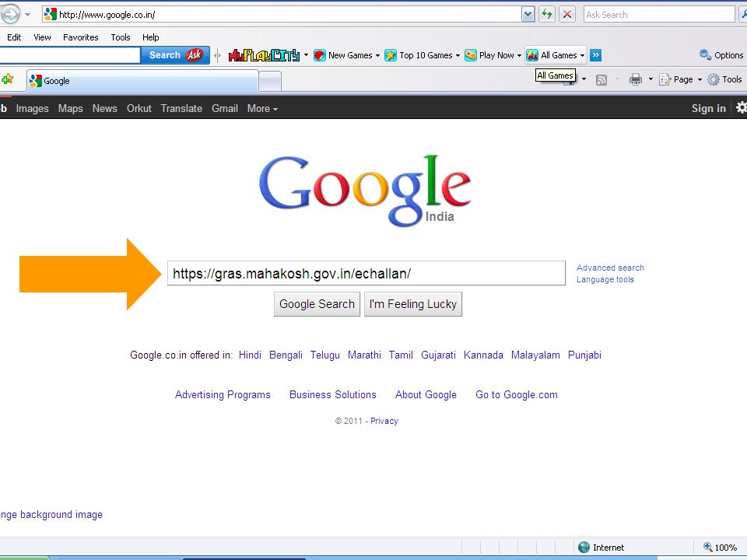
Task: Click the Top 10 Games star icon
Action: pyautogui.click(x=391, y=55)
